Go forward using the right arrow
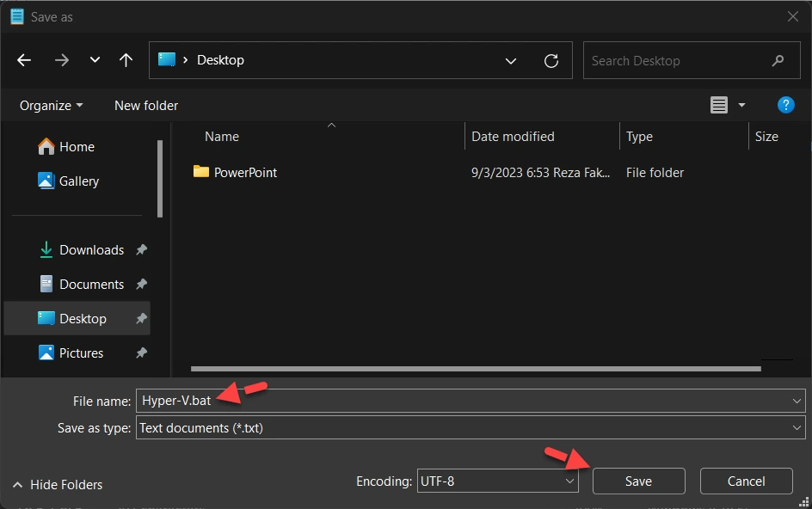812x509 pixels. (x=62, y=60)
